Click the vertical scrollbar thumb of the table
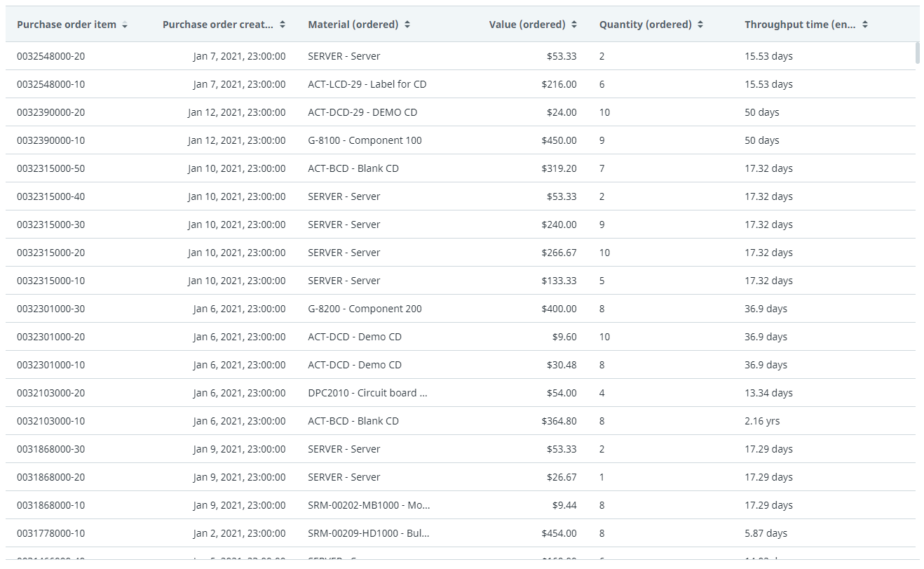924x569 pixels. [x=917, y=53]
